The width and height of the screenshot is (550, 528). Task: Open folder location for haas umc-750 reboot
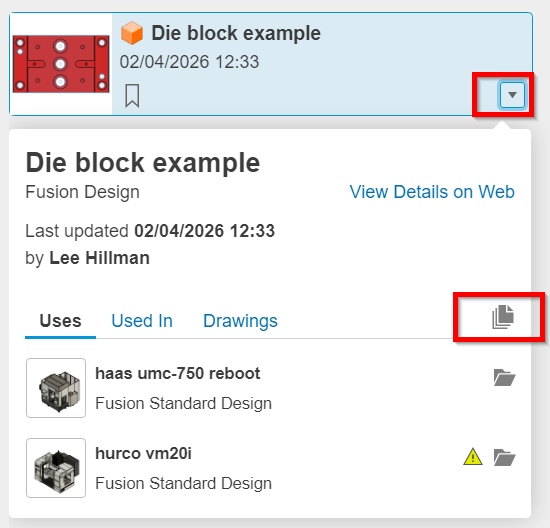click(x=504, y=378)
